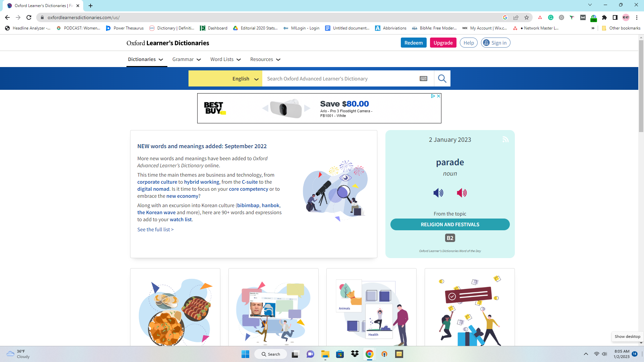Click the RELIGION AND FESTIVALS topic button
This screenshot has height=362, width=644.
point(450,224)
